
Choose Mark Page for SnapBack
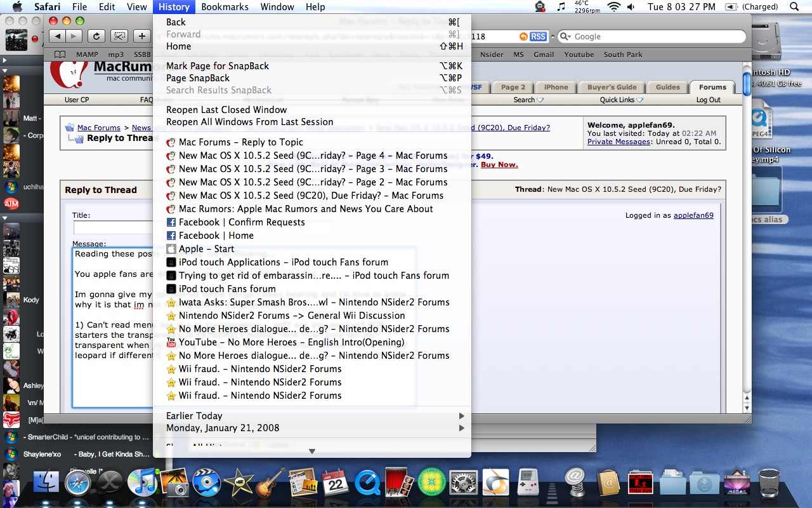click(x=312, y=66)
